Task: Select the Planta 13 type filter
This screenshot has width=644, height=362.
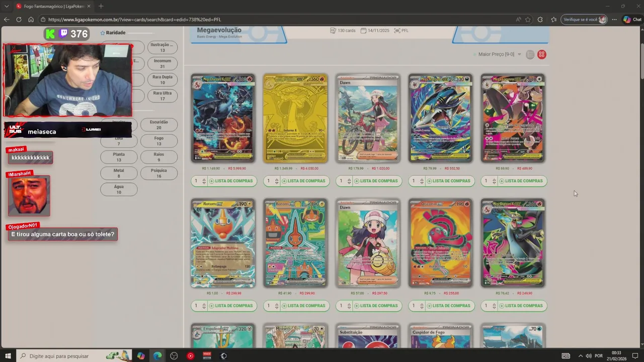Action: point(119,157)
